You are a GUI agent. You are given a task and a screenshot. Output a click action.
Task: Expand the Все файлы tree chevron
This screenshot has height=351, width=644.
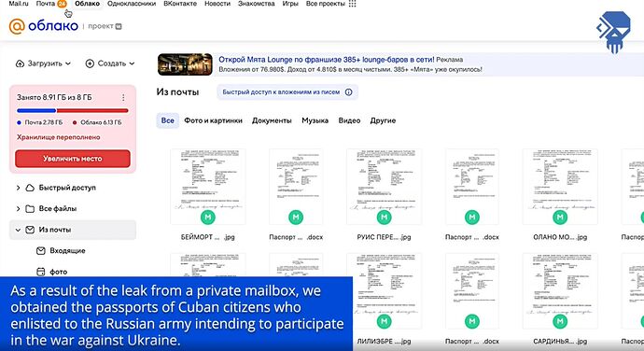pos(18,209)
